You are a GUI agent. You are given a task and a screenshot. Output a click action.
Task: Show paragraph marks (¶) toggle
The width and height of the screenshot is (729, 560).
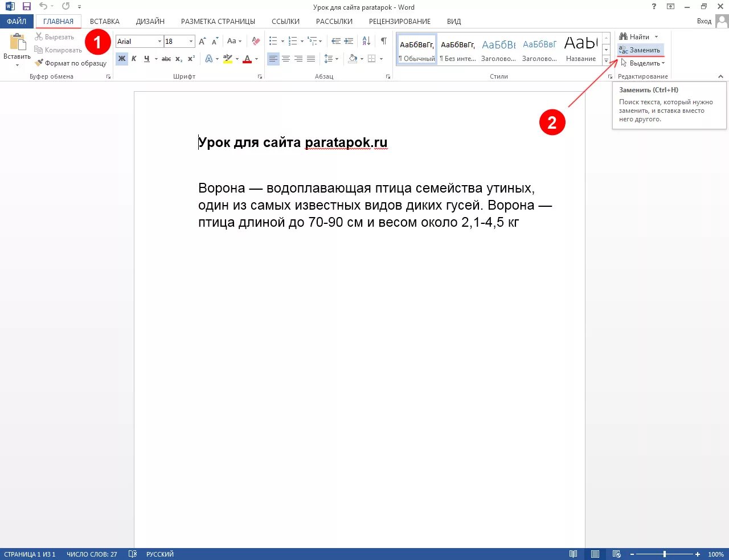[384, 41]
